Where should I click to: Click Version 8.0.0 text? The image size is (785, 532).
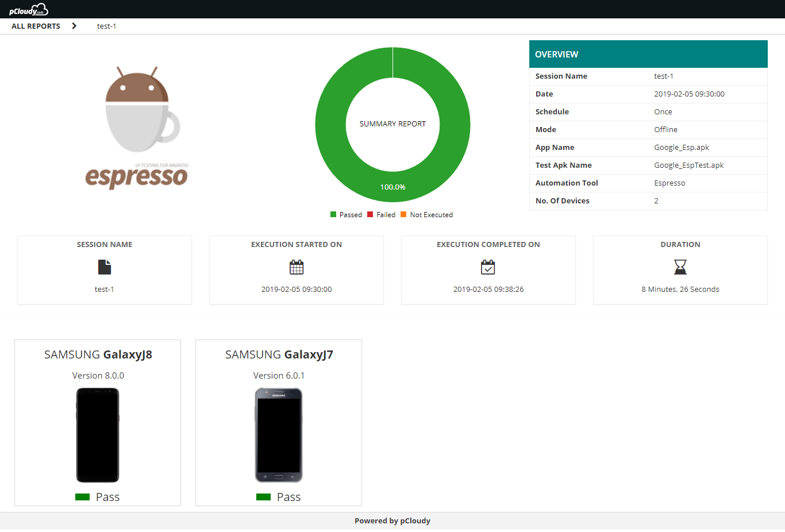(x=98, y=376)
